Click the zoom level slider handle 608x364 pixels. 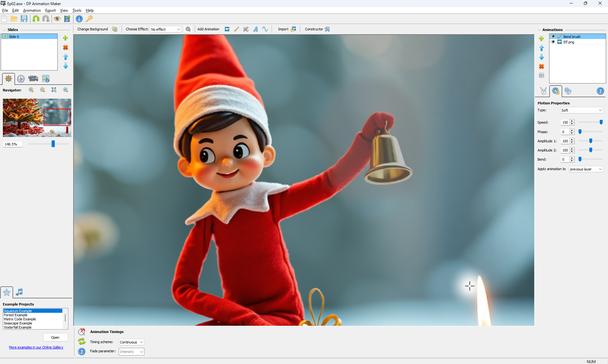pyautogui.click(x=53, y=144)
